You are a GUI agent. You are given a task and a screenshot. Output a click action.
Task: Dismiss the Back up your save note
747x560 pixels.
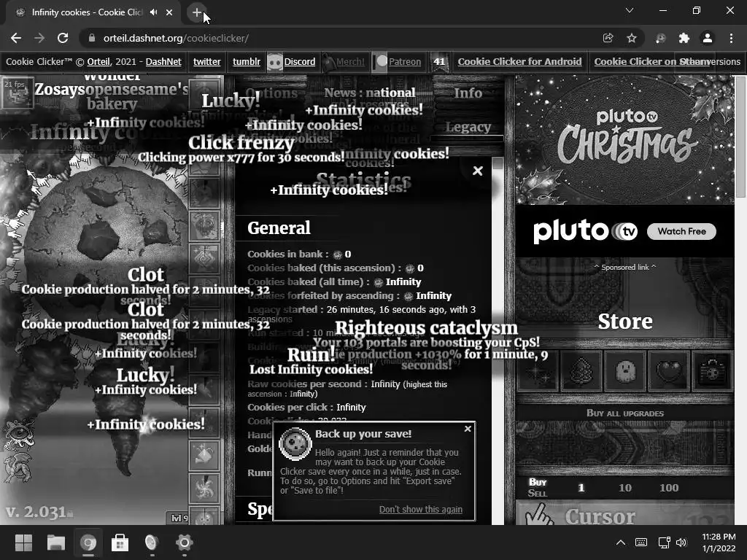[x=468, y=429]
